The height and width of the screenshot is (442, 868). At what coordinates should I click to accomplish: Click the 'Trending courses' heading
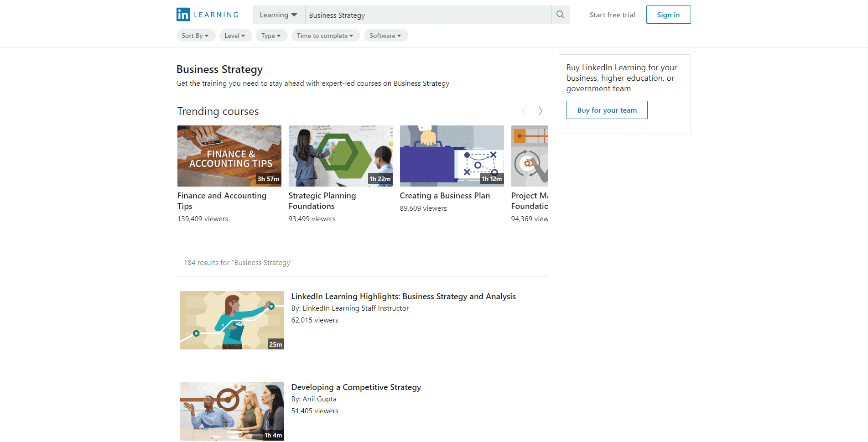click(x=218, y=111)
